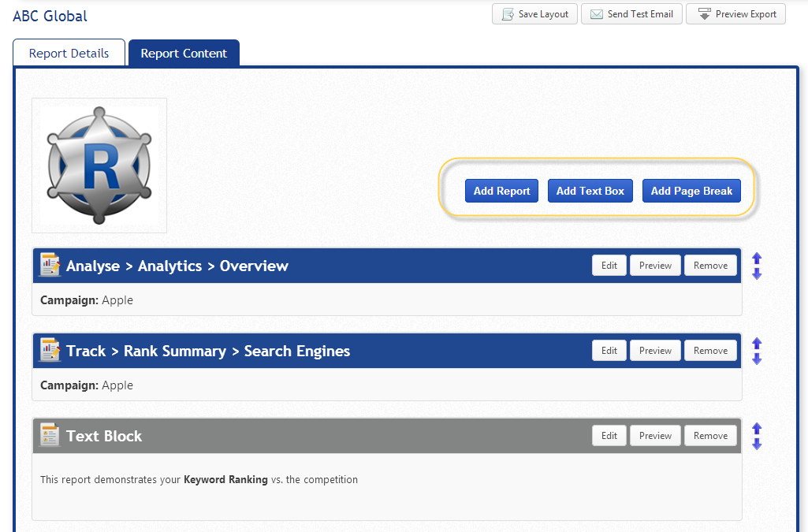Click the move-down arrow for Analytics Overview

pos(757,273)
